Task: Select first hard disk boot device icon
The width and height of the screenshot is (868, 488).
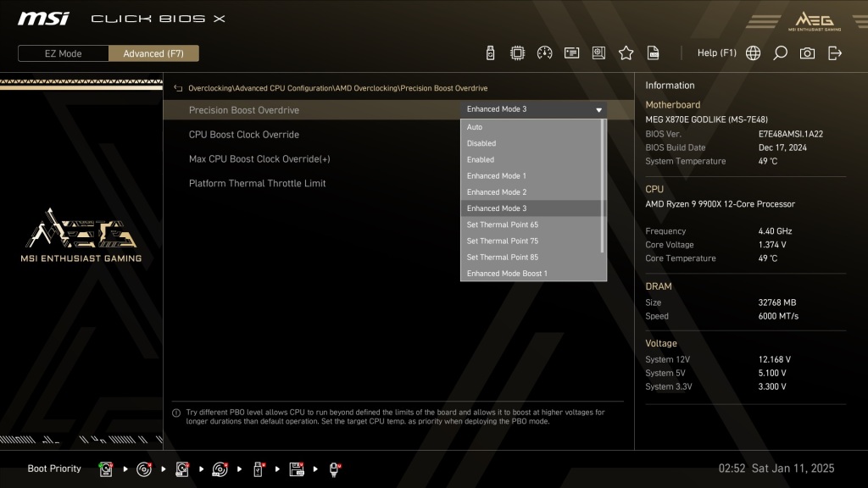Action: [x=106, y=469]
